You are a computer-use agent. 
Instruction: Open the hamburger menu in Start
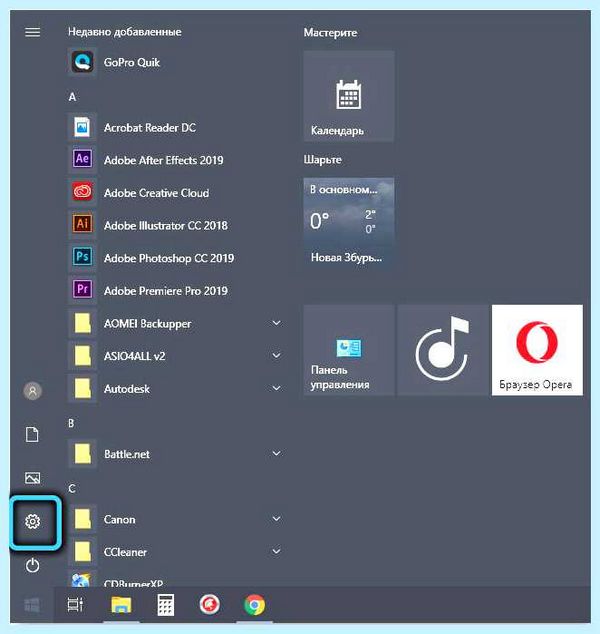[32, 32]
